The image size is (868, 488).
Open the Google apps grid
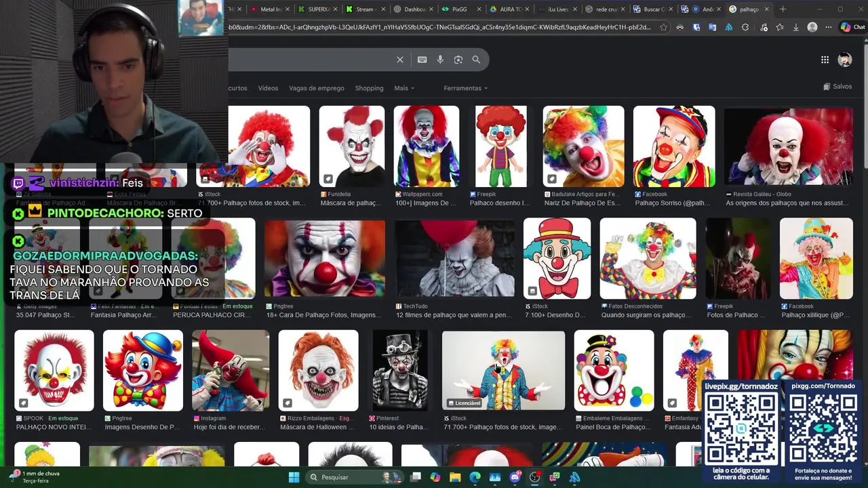825,60
